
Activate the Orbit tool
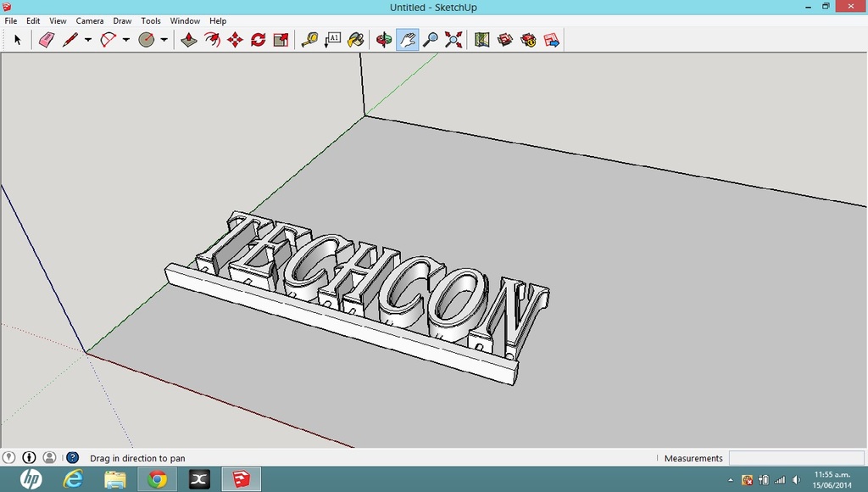(384, 40)
